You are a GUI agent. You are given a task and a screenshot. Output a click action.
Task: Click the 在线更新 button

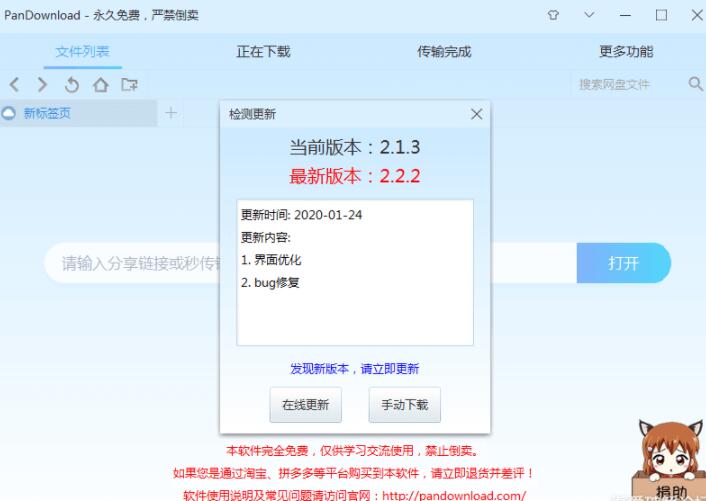click(306, 405)
